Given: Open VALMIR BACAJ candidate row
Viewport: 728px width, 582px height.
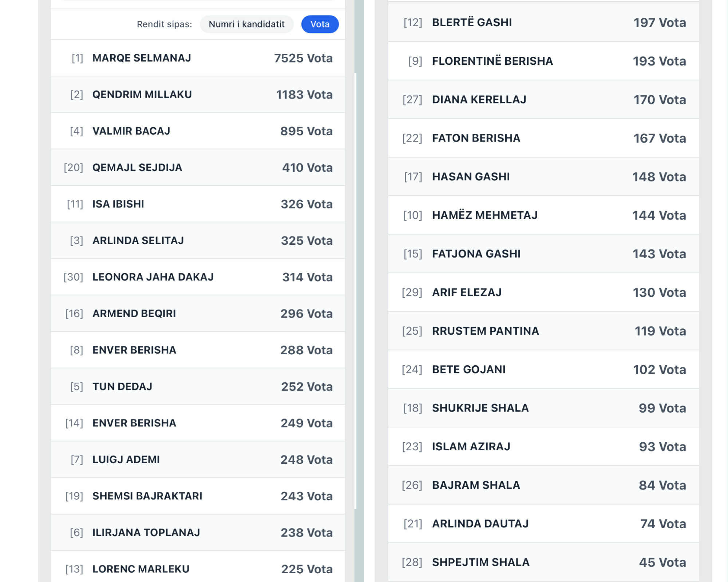Looking at the screenshot, I should tap(198, 131).
